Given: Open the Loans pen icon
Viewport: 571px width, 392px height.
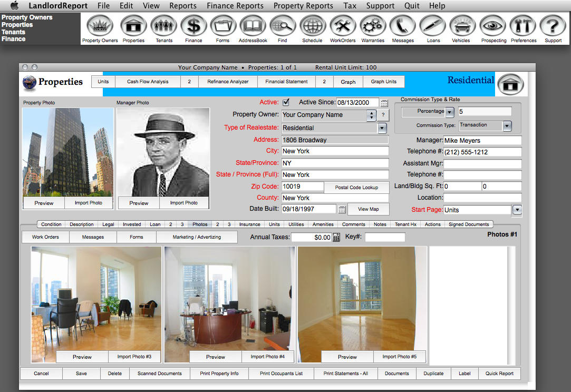Looking at the screenshot, I should pyautogui.click(x=433, y=26).
